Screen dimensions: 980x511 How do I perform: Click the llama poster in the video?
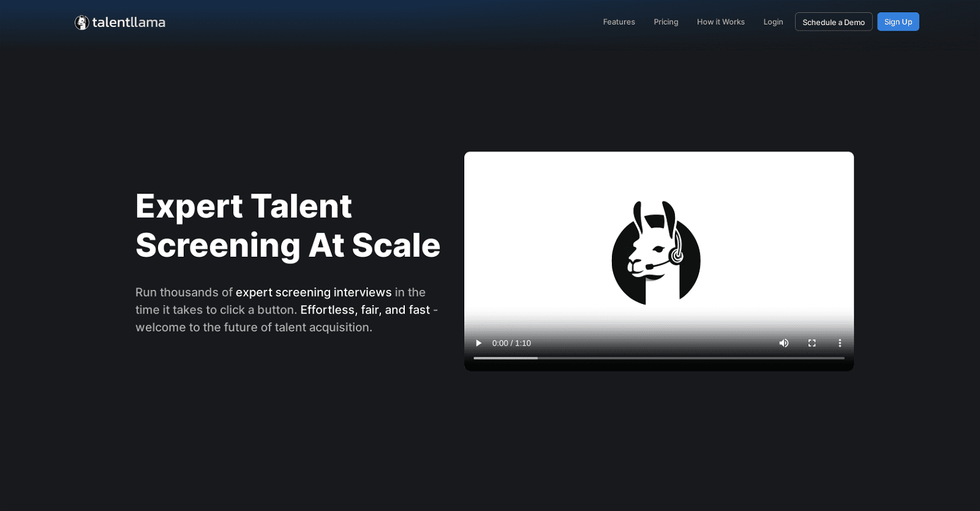[x=656, y=252]
